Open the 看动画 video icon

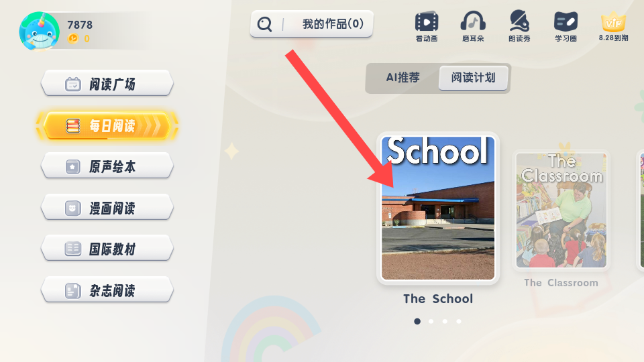427,21
